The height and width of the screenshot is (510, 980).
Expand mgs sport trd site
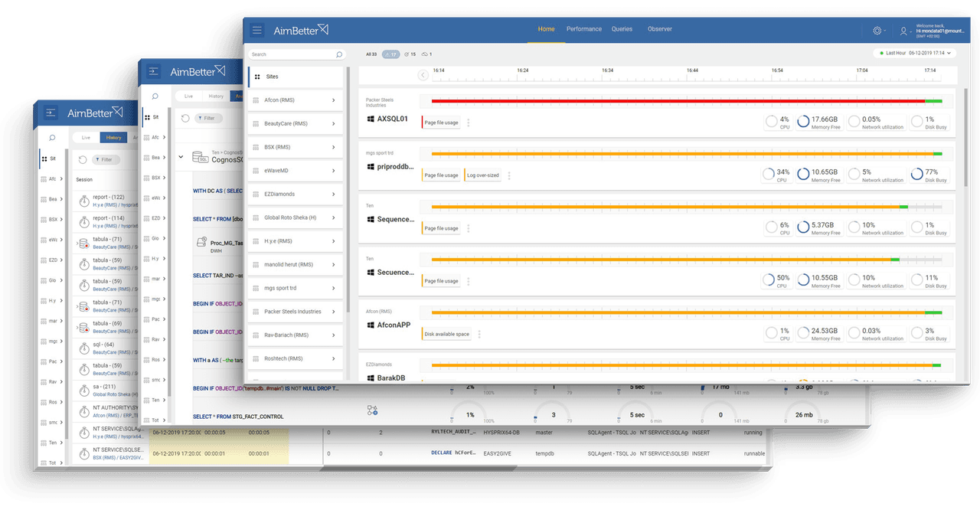pyautogui.click(x=334, y=288)
